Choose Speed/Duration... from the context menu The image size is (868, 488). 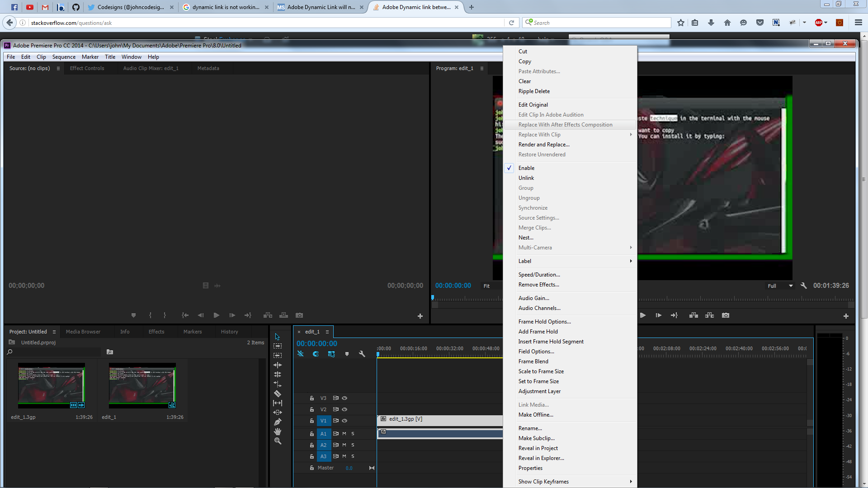tap(539, 275)
